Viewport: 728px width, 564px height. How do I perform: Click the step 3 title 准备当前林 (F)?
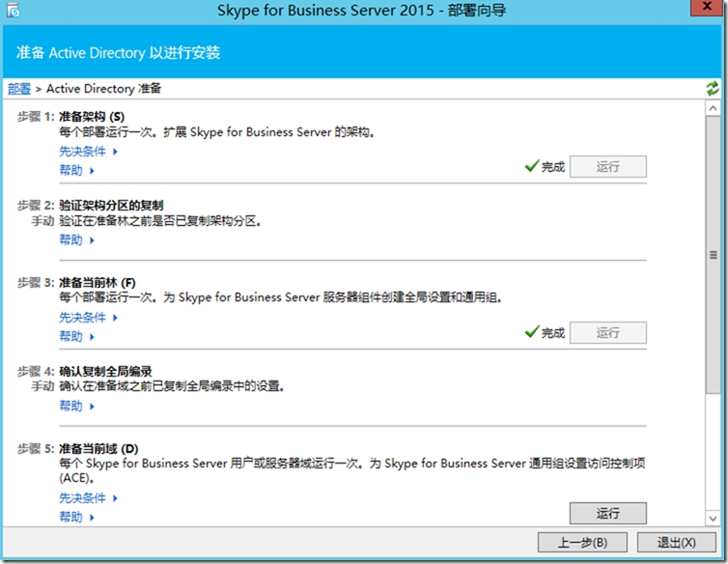[x=98, y=282]
